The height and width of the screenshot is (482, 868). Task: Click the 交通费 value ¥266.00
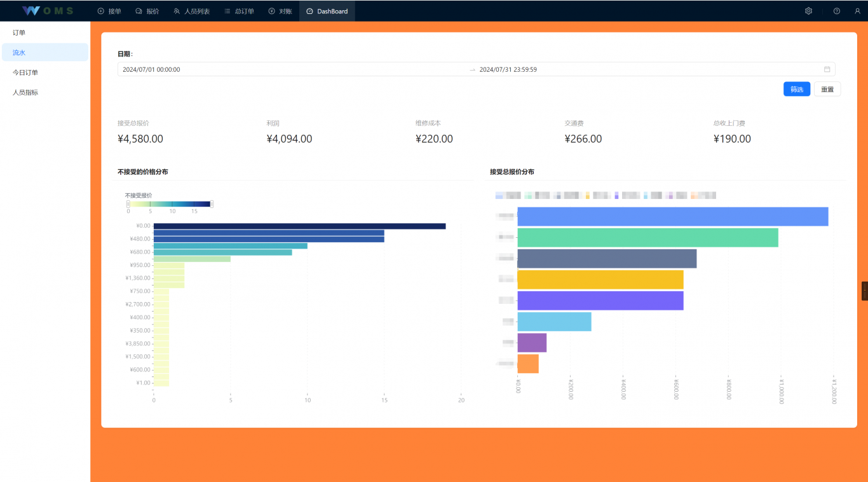pos(583,139)
